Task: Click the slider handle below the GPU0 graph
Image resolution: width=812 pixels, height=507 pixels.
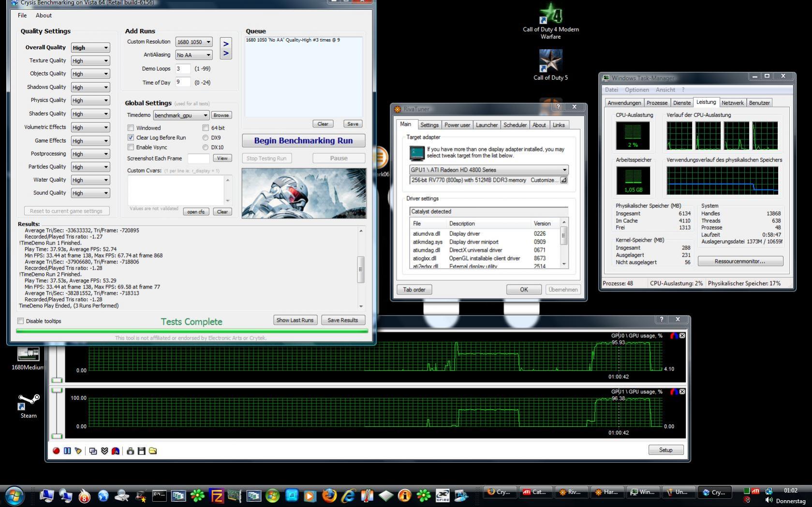Action: pyautogui.click(x=57, y=380)
